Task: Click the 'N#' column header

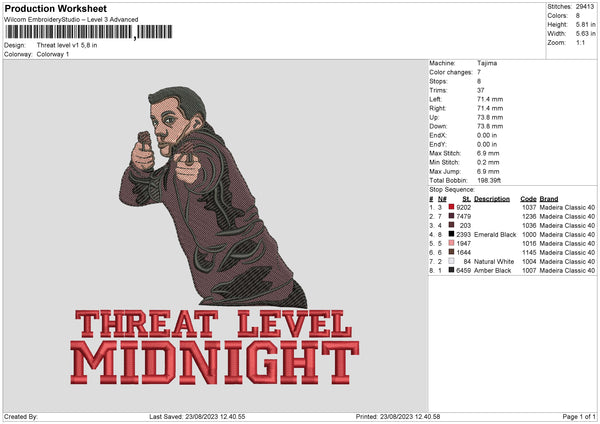Action: tap(442, 199)
